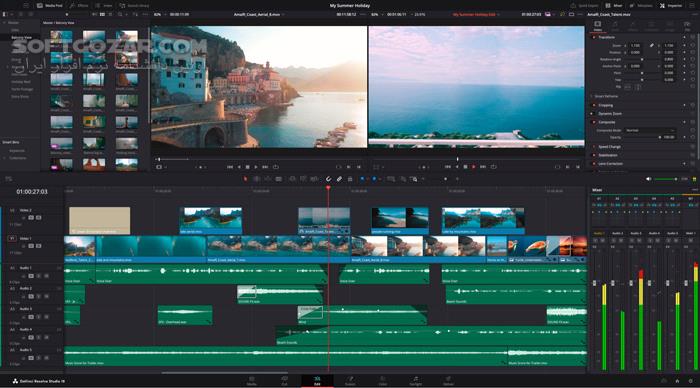
Task: Expand the Smart Reframe section
Action: 592,96
